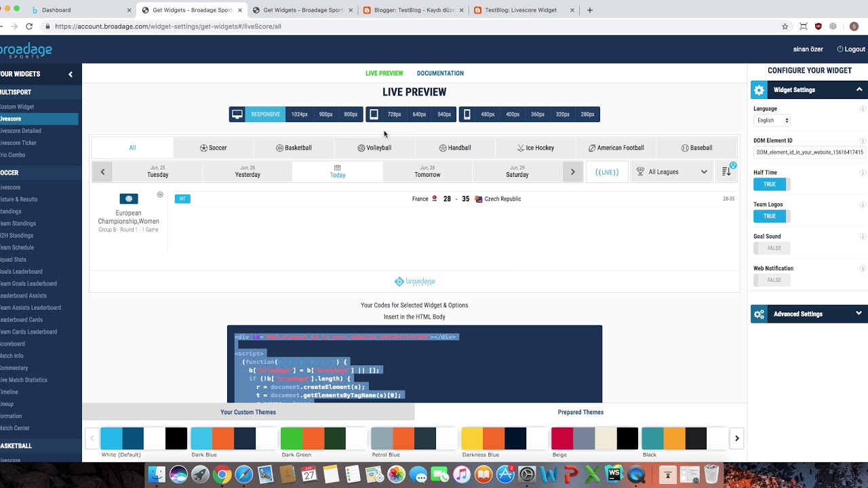This screenshot has height=488, width=868.
Task: Click the embed code block
Action: (414, 364)
